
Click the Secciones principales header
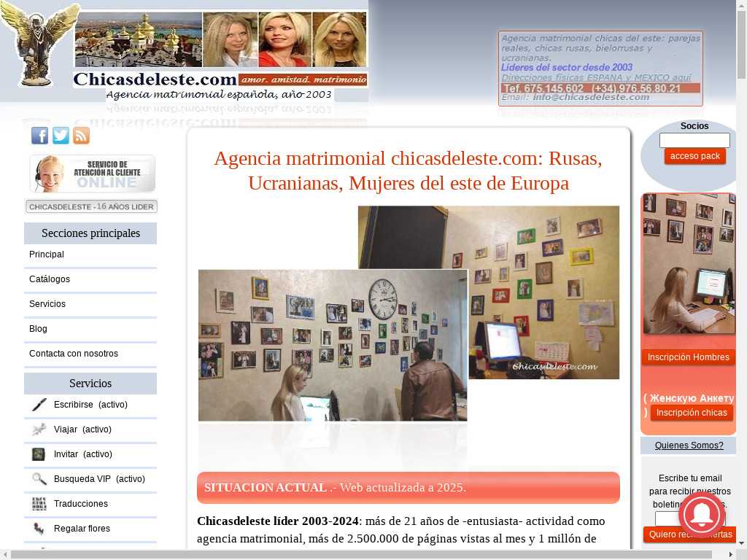(x=90, y=233)
